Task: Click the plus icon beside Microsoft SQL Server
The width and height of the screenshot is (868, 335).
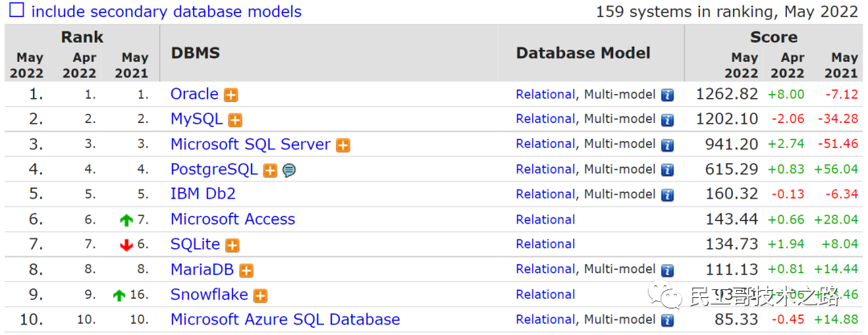Action: tap(343, 145)
